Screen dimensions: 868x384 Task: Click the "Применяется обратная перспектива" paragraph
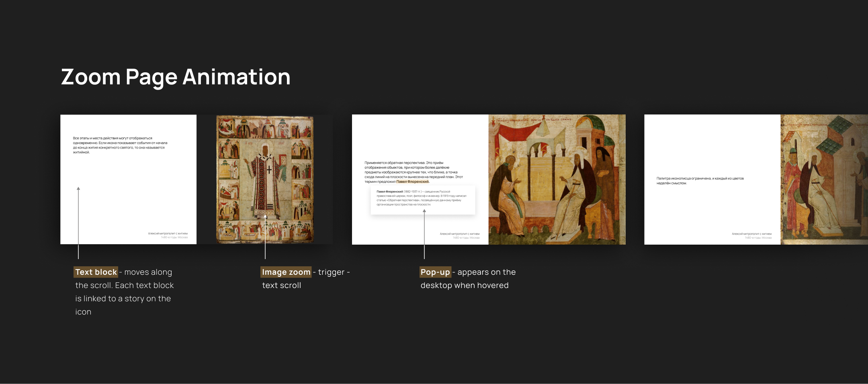tap(414, 172)
